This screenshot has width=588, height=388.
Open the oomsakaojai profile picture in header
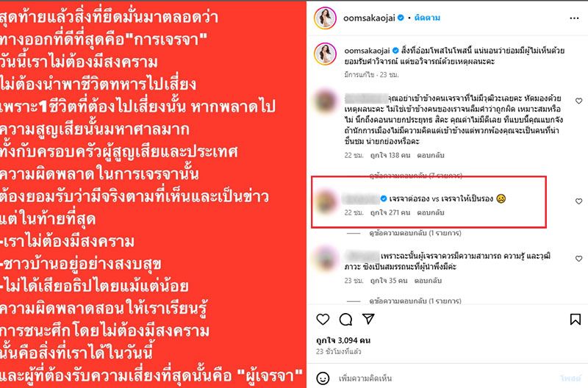(x=325, y=18)
